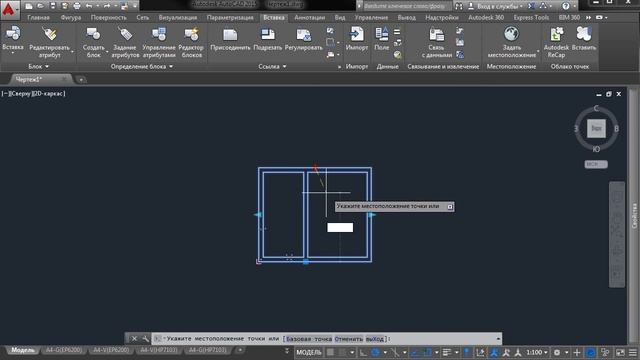The image size is (640, 360).
Task: Select the Модель layout tab
Action: [x=22, y=350]
